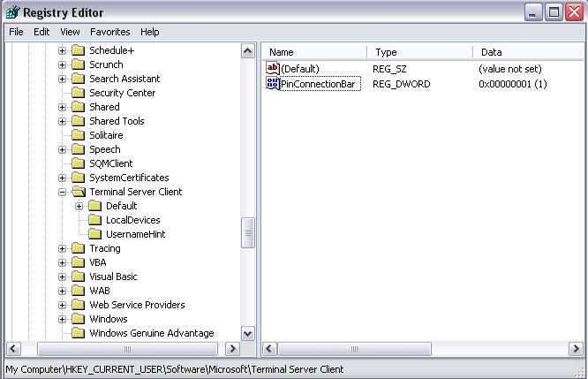Click the values pane scroll left arrow
This screenshot has width=588, height=379.
[x=269, y=349]
